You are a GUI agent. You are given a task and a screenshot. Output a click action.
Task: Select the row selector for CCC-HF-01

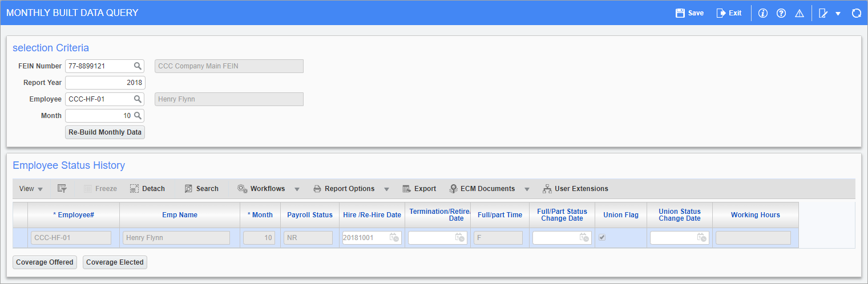[x=20, y=238]
